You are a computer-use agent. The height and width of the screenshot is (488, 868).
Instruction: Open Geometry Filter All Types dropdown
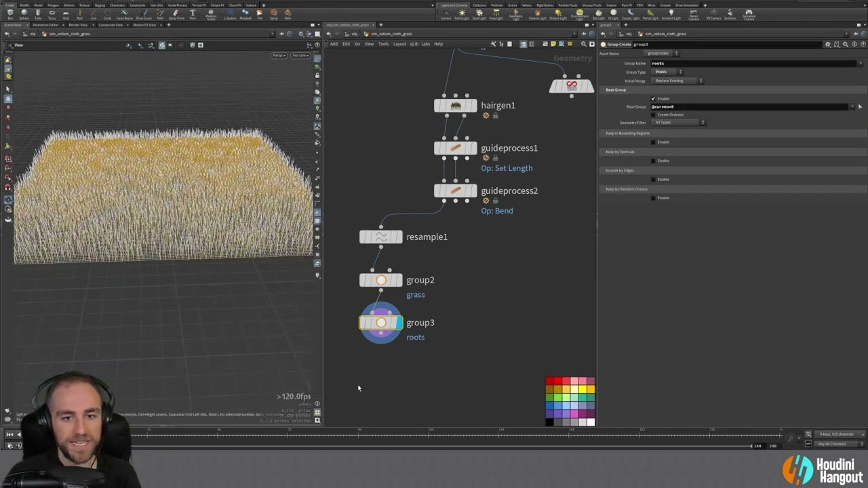pos(678,123)
